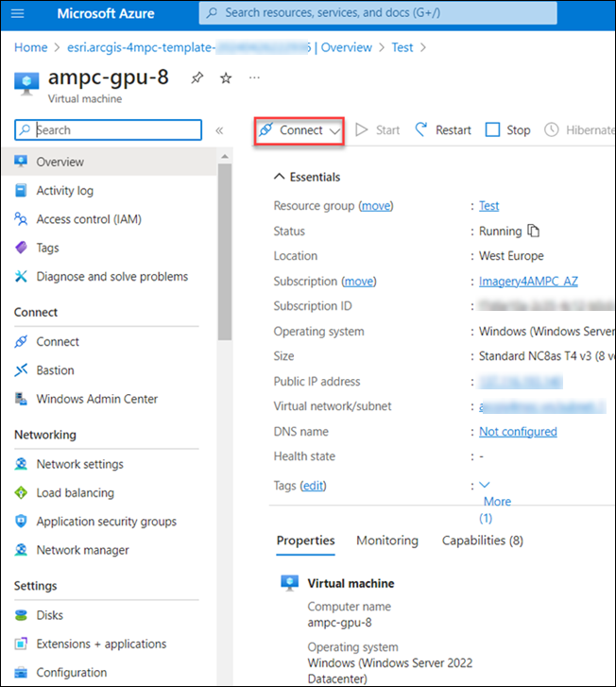Screen dimensions: 616x687
Task: Collapse the left sidebar menu
Action: tap(219, 130)
